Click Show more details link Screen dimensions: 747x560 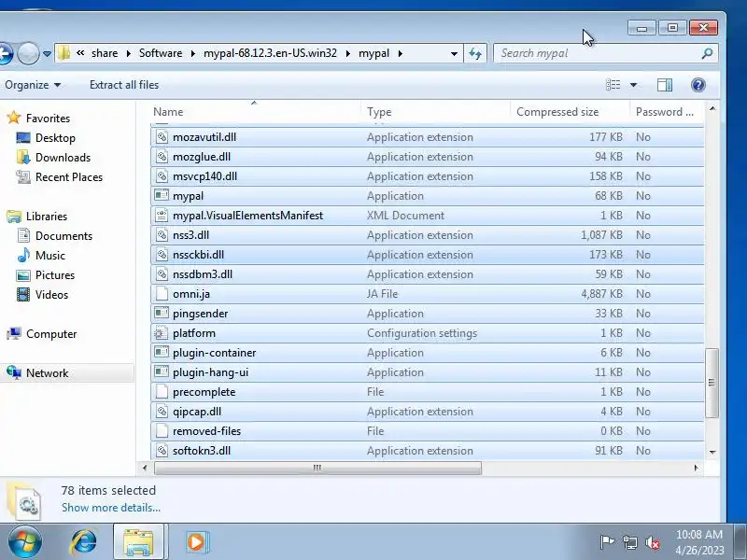coord(111,508)
